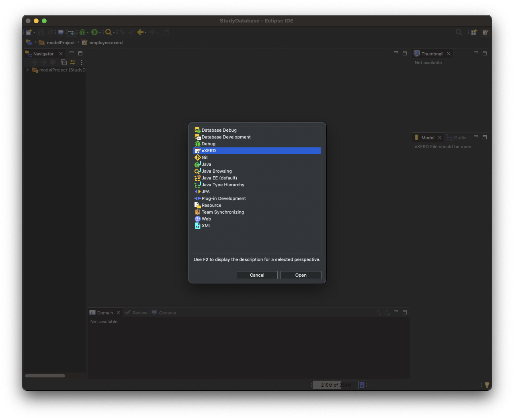
Task: Click the Navigator horizontal scrollbar
Action: [45, 376]
